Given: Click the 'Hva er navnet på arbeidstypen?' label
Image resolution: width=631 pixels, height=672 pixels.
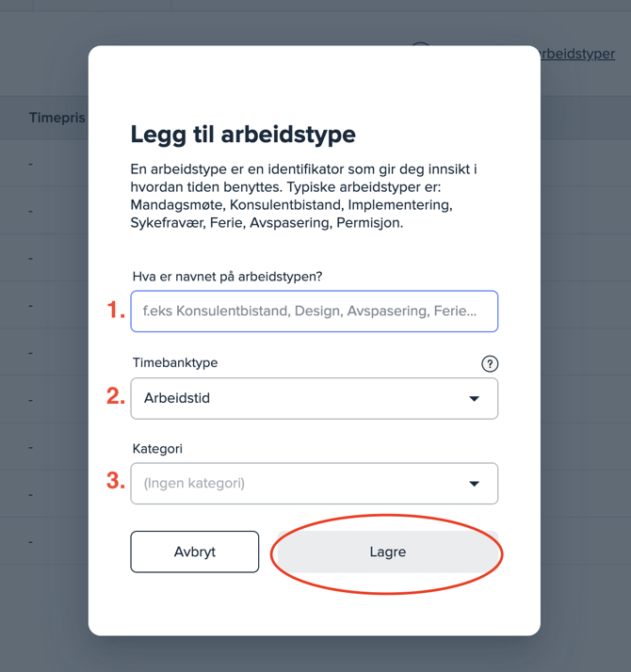Looking at the screenshot, I should pos(227,277).
